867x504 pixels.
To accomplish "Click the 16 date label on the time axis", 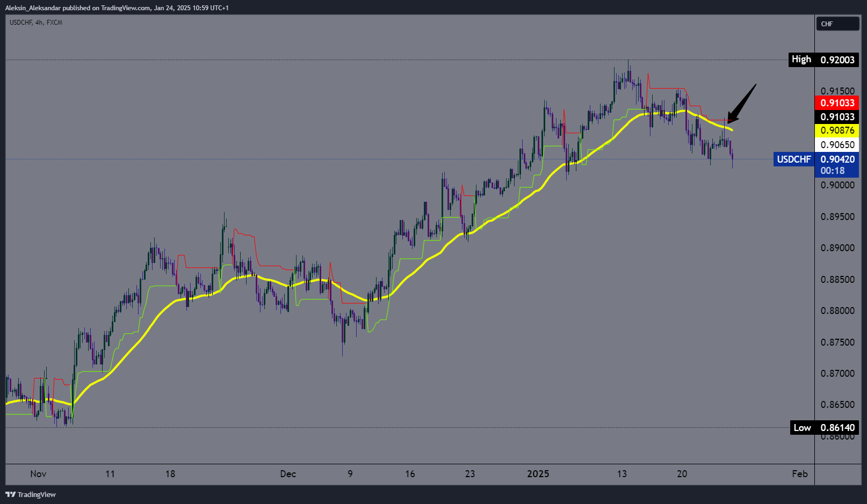I will 410,474.
